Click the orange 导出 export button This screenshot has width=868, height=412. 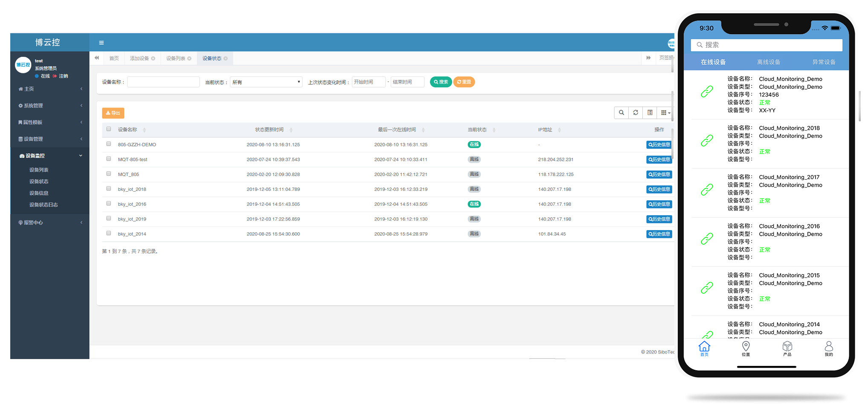pyautogui.click(x=113, y=113)
